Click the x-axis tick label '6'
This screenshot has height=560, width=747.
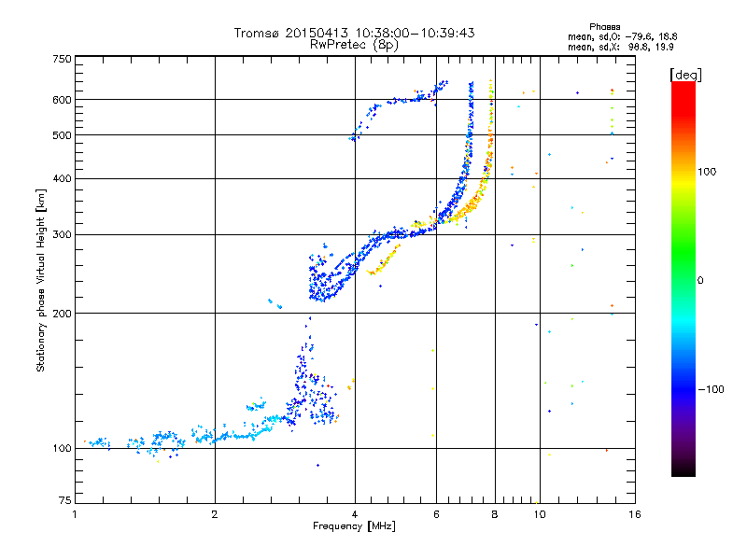436,514
